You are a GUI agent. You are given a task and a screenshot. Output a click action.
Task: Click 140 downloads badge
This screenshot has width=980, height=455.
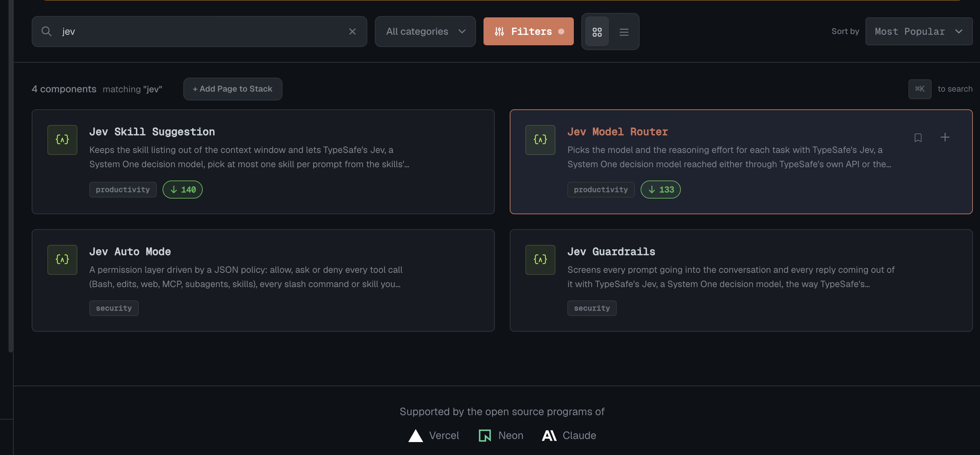(183, 190)
